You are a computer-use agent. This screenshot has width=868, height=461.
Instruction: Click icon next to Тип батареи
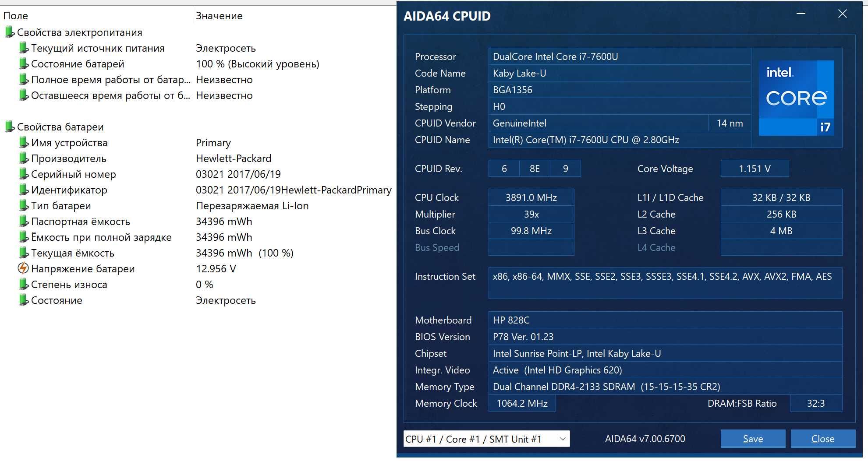point(24,205)
